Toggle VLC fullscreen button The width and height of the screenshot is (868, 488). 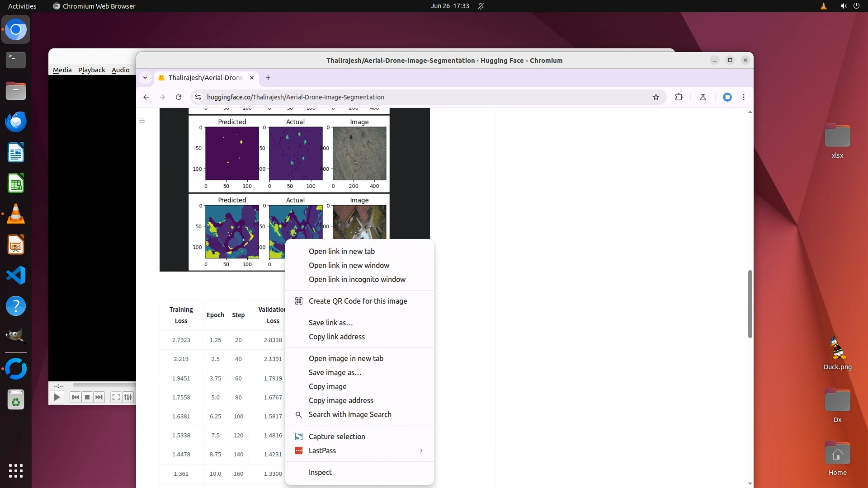pos(116,397)
